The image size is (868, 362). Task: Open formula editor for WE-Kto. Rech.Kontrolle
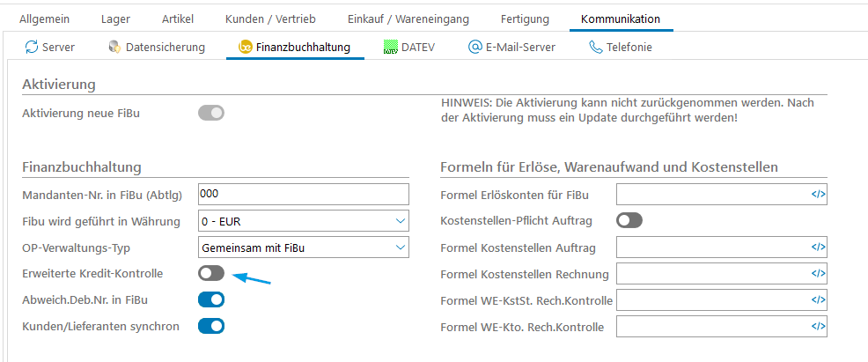(x=818, y=327)
